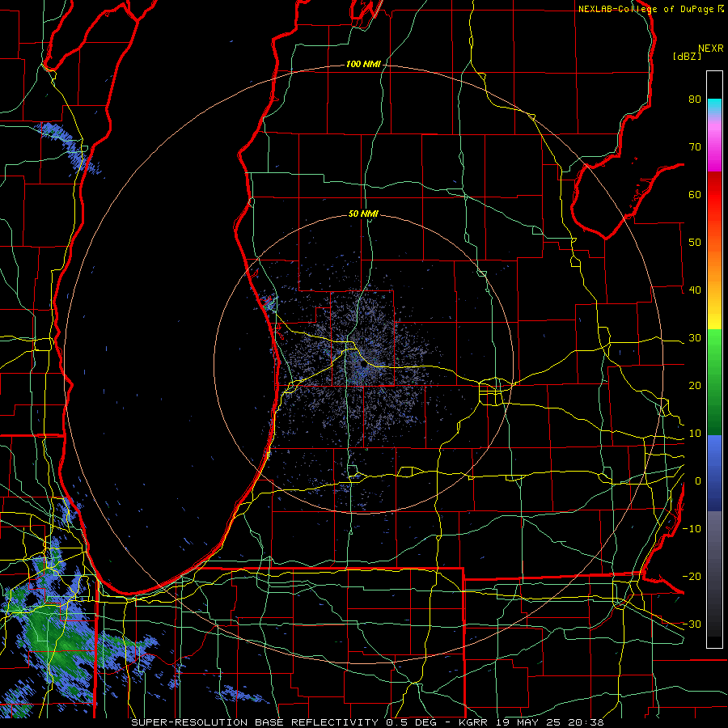Click the -20 value on the dBZ scale
Image resolution: width=728 pixels, height=728 pixels.
[x=692, y=576]
